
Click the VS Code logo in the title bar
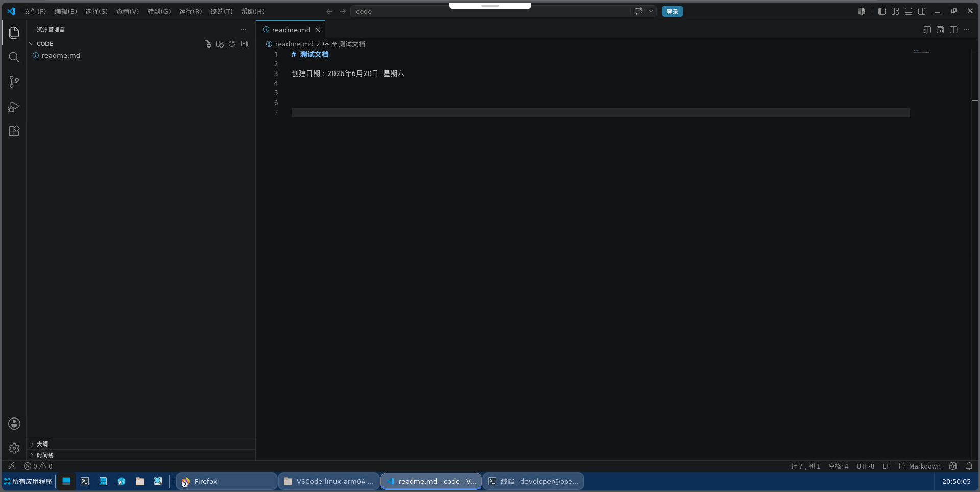point(11,11)
